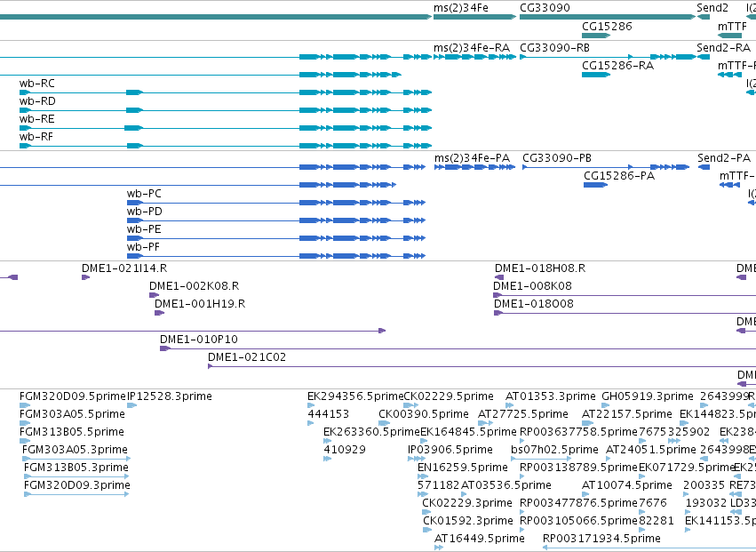Select the EK164845.5prime EST label
The height and width of the screenshot is (552, 756).
click(x=469, y=432)
